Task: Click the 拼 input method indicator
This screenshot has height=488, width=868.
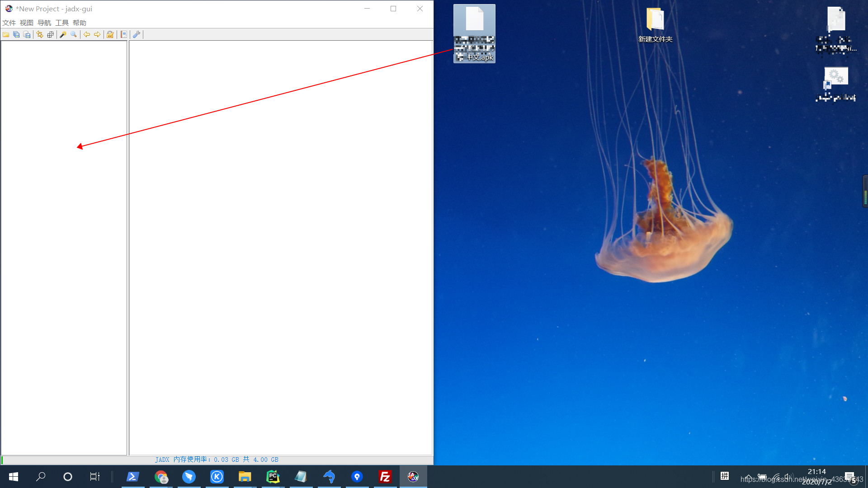Action: [725, 476]
